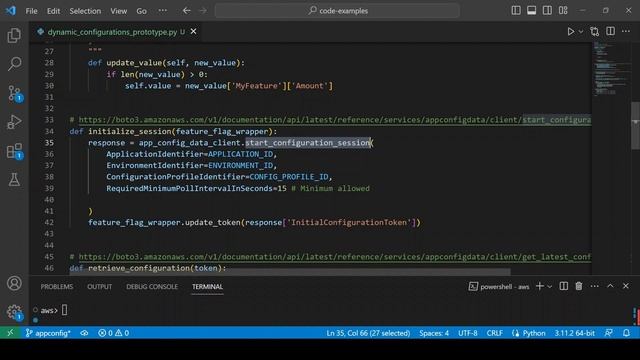
Task: Click line number 35 in the gutter
Action: [x=49, y=142]
